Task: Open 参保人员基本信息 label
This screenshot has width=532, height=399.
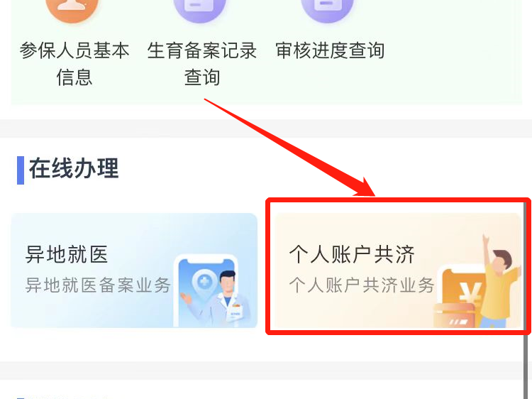Action: point(74,64)
